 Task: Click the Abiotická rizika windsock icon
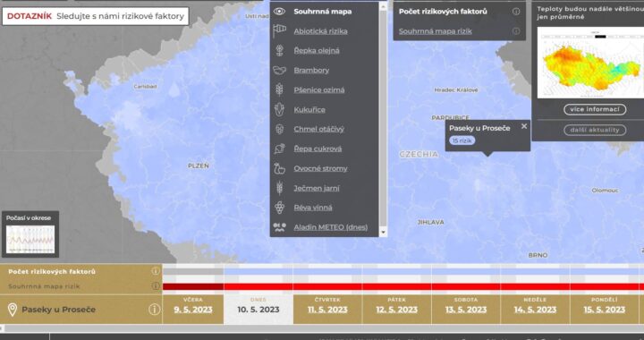pos(279,30)
